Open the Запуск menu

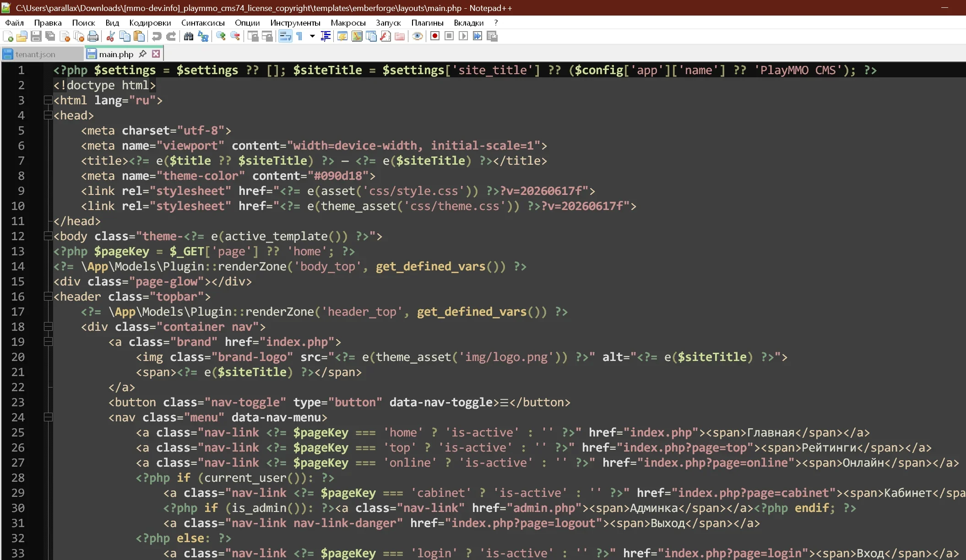coord(388,22)
